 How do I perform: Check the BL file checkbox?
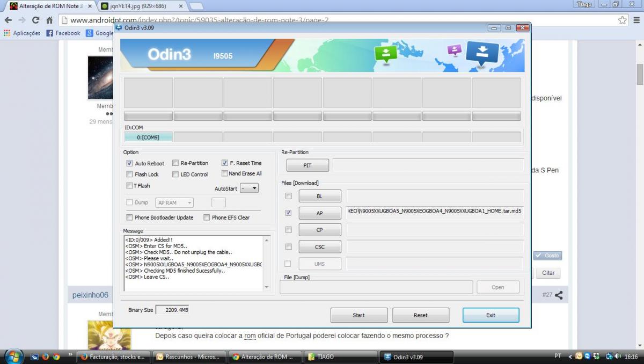point(289,196)
